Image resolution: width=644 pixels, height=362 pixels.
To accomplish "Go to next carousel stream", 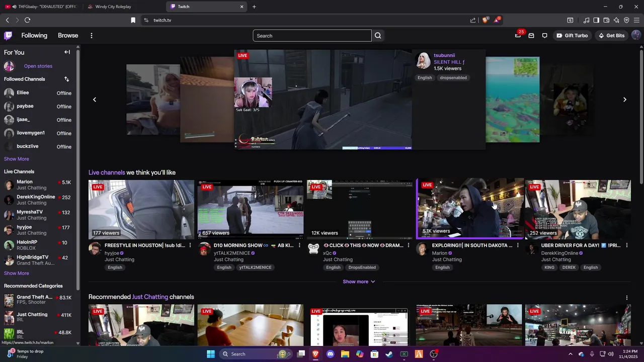I will [x=625, y=100].
